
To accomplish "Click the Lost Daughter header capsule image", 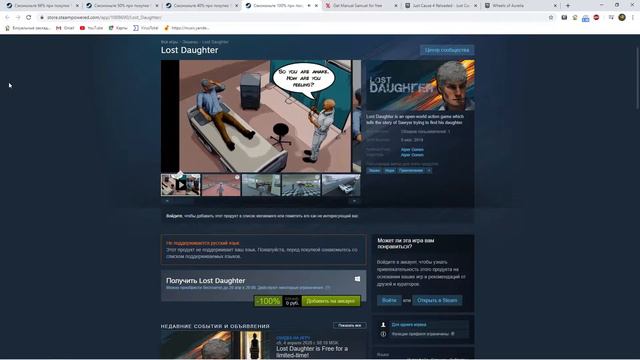I will point(420,85).
